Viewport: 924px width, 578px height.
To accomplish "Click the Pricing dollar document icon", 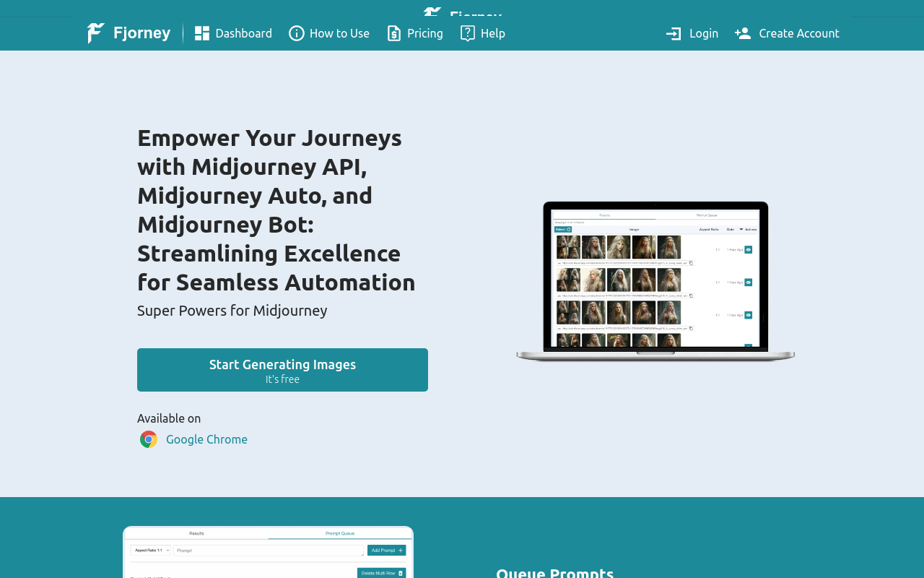I will 394,33.
